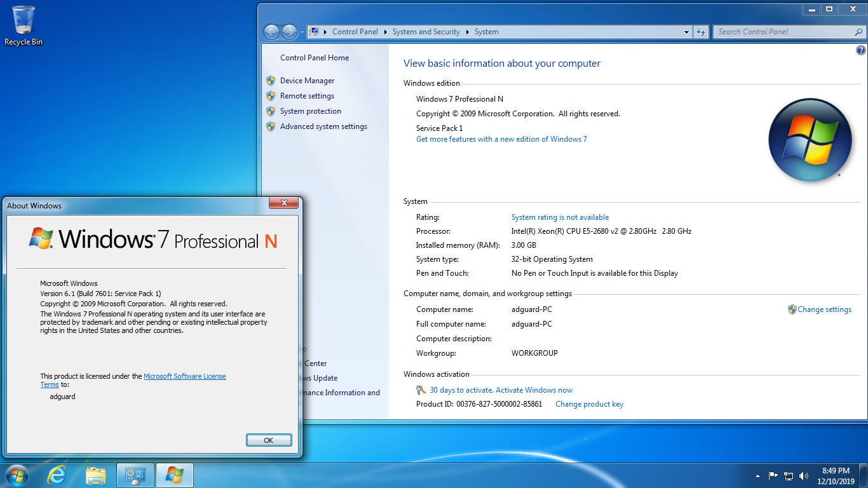
Task: Open Change settings link
Action: [x=824, y=309]
